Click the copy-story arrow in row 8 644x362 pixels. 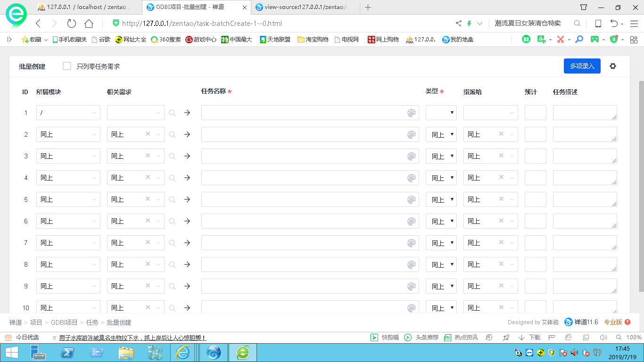point(187,264)
